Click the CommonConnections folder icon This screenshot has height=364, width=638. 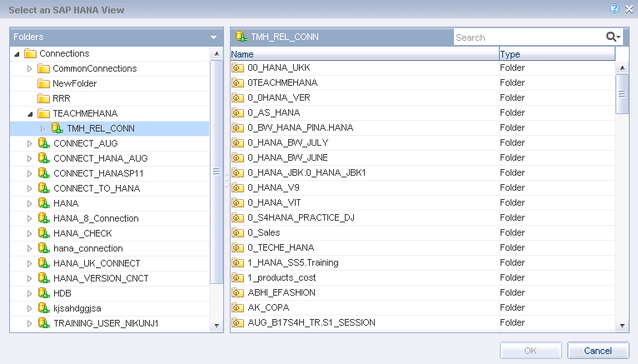(43, 68)
